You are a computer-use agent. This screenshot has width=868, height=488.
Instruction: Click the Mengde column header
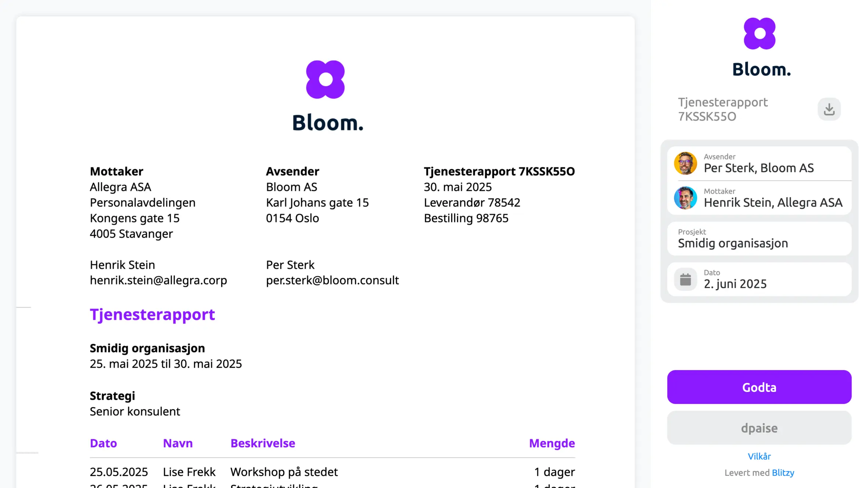pyautogui.click(x=552, y=443)
